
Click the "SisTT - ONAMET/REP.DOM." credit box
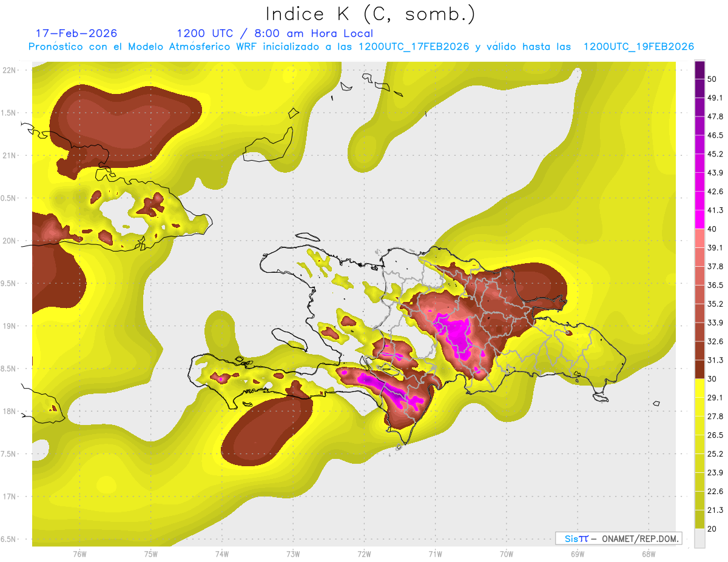(x=618, y=538)
